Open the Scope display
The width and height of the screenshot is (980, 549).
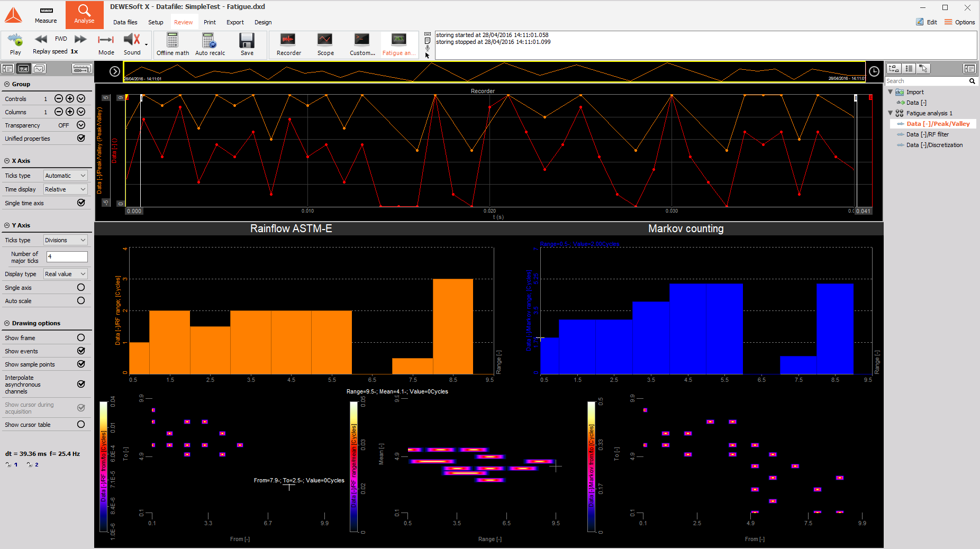tap(325, 41)
